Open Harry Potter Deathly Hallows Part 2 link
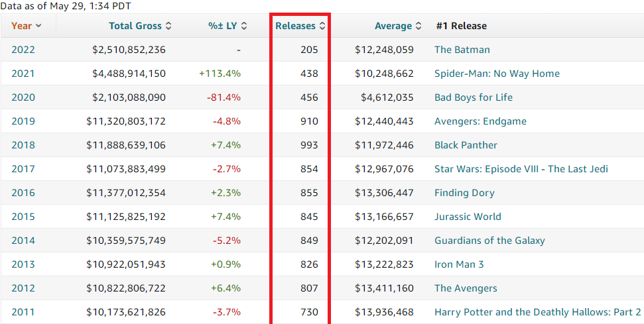This screenshot has width=644, height=324. (537, 312)
